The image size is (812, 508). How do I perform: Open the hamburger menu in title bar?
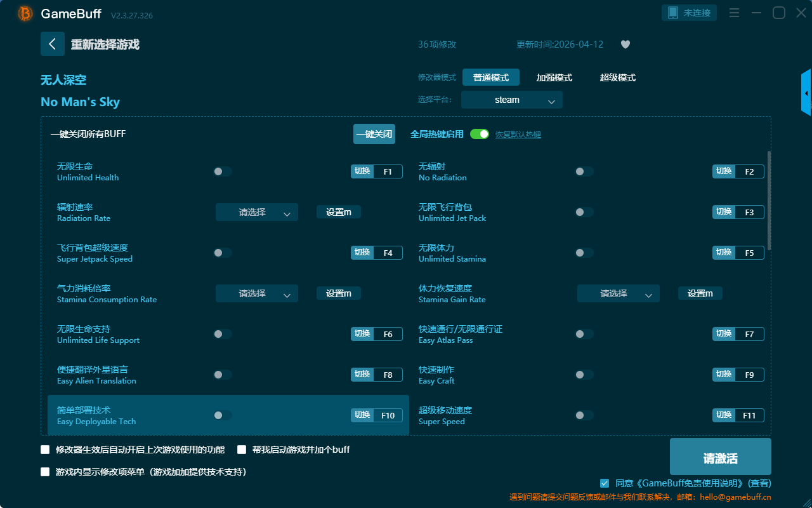click(734, 13)
